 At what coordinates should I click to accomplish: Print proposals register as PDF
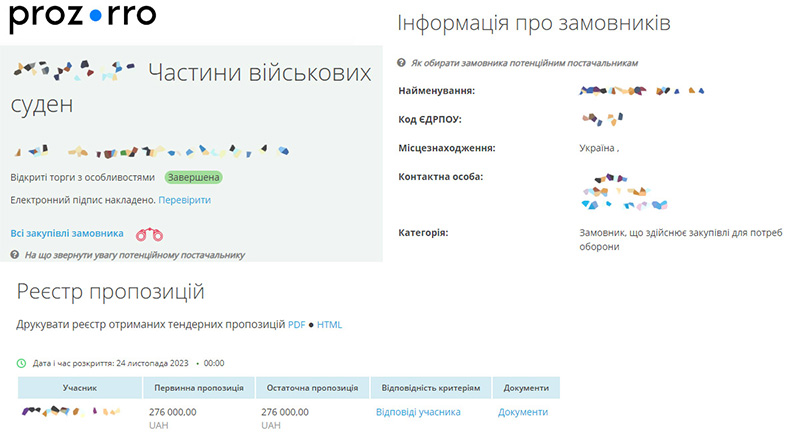pyautogui.click(x=296, y=325)
